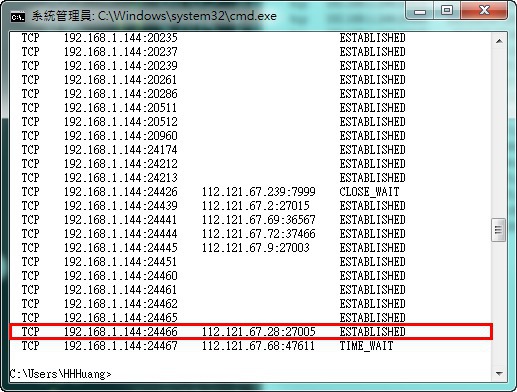Click local address 192.168.1.144:24466
This screenshot has width=517, height=392.
click(121, 332)
